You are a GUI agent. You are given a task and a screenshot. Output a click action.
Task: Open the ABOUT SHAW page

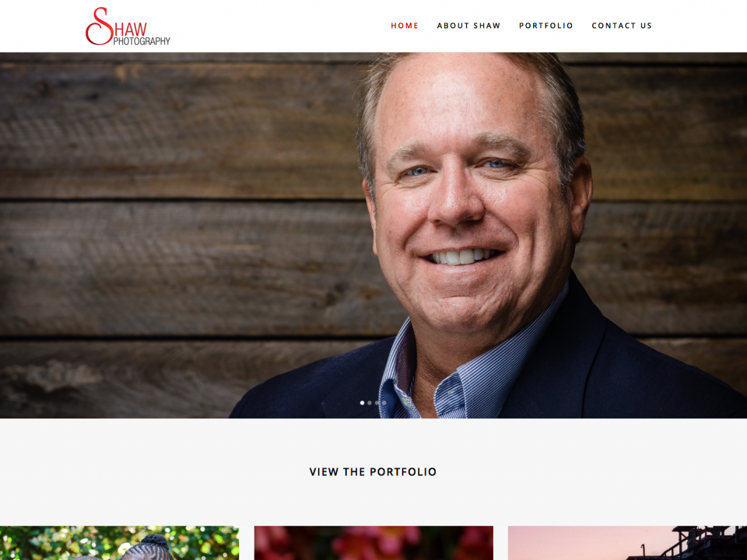coord(468,26)
